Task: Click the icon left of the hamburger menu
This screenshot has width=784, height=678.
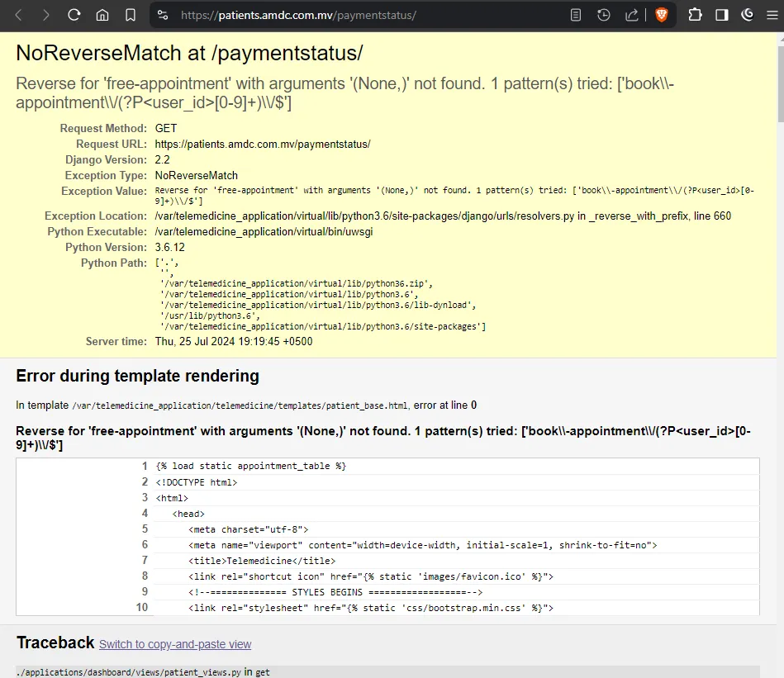Action: 748,15
